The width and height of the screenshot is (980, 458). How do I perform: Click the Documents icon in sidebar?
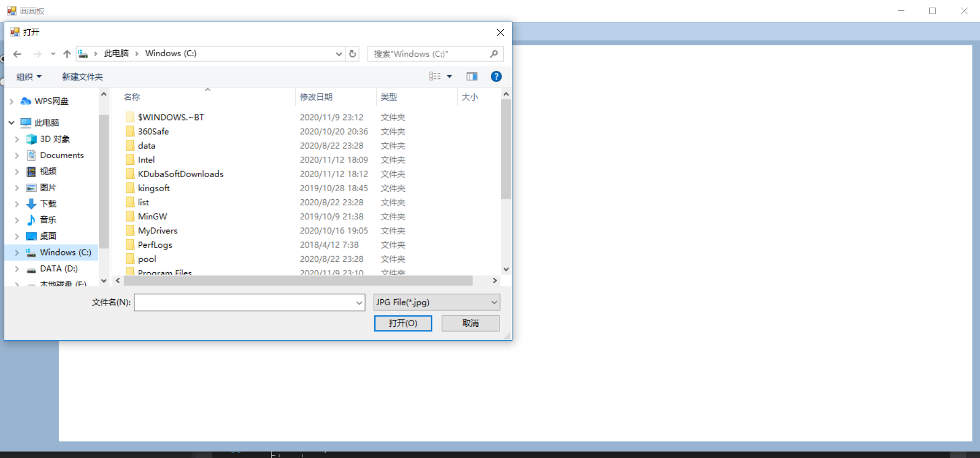[31, 155]
